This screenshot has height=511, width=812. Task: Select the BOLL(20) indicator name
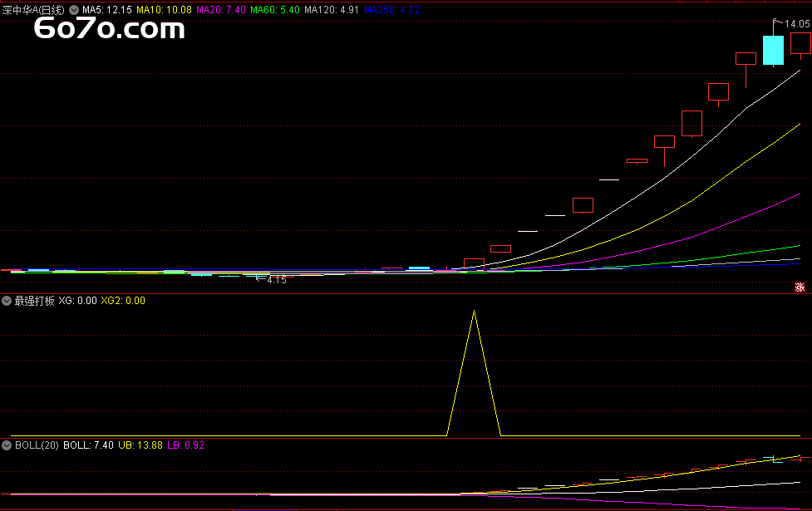pyautogui.click(x=37, y=445)
